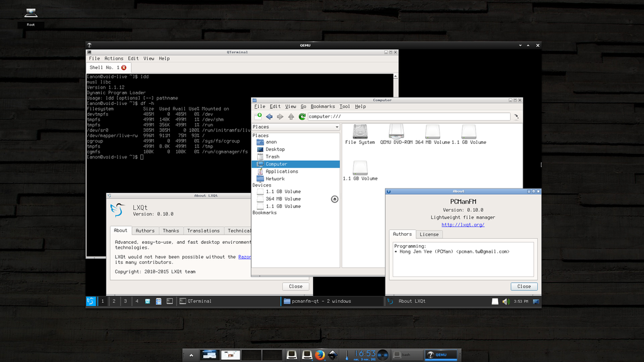
Task: Reload the folder with the green refresh icon
Action: coord(302,116)
